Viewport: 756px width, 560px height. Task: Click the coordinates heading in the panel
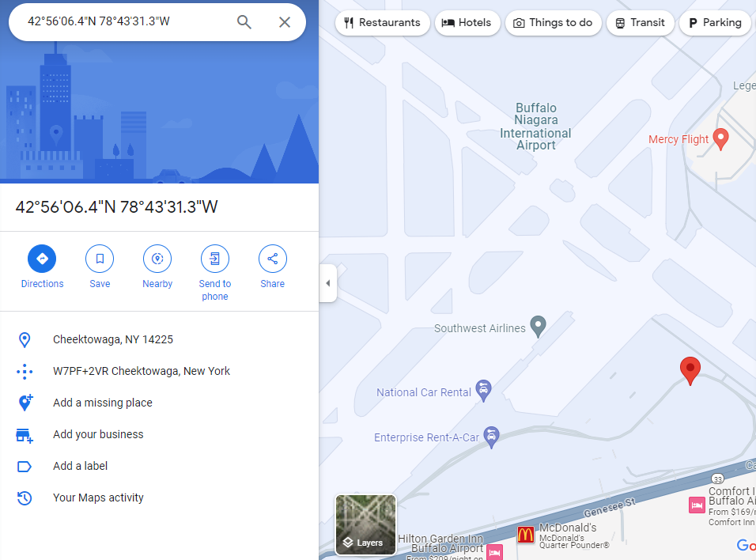coord(117,207)
